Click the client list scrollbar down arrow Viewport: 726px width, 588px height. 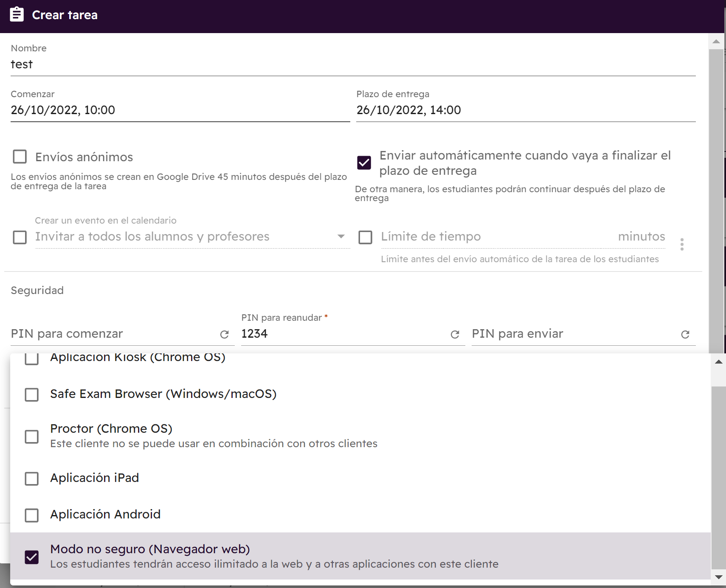pos(719,577)
